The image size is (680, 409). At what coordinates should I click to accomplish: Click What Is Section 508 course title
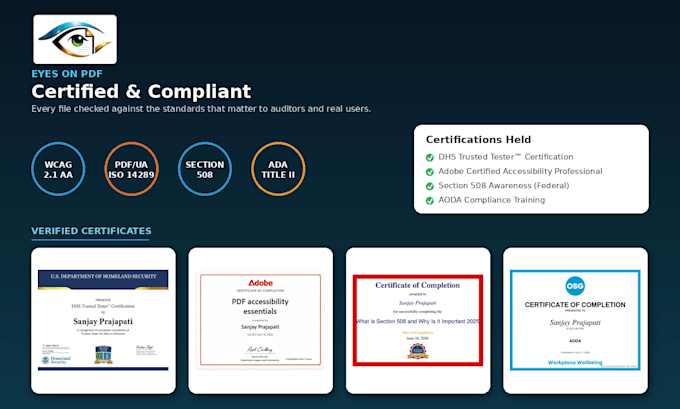pyautogui.click(x=418, y=321)
